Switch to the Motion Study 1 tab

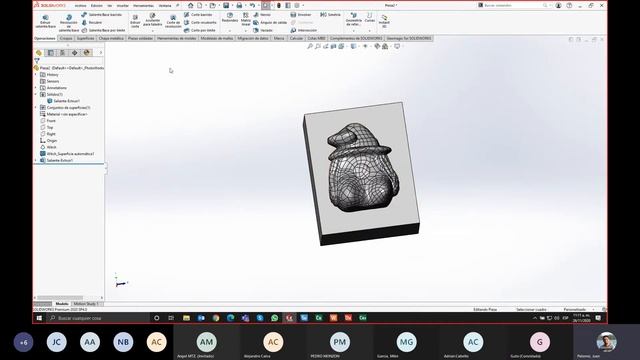[86, 304]
